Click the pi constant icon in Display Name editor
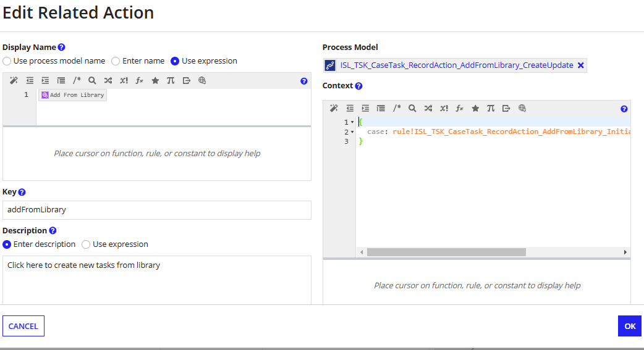The width and height of the screenshot is (644, 350). coord(171,80)
